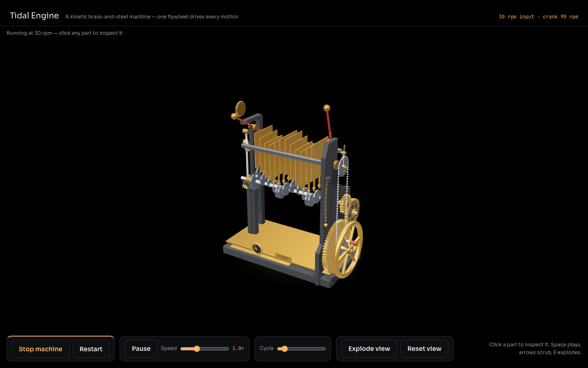Select the brass nameplate on the base
Screen dimensions: 588x368
point(283,258)
